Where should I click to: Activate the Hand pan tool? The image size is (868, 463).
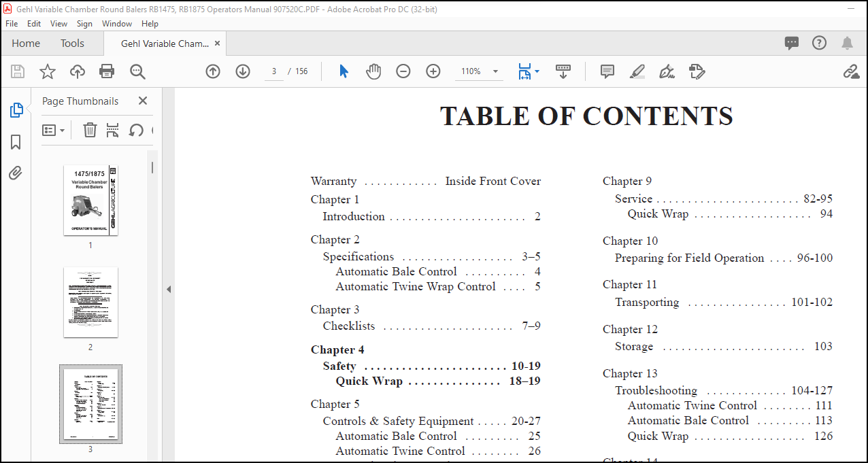coord(373,71)
